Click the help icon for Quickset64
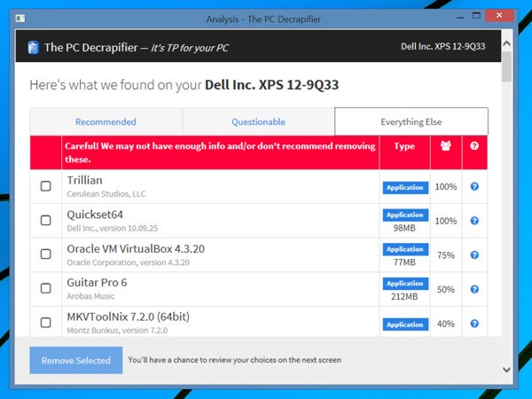532x399 pixels. (474, 221)
